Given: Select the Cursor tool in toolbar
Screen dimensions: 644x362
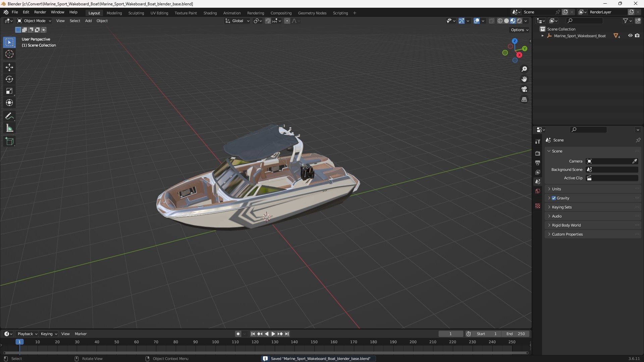Looking at the screenshot, I should [9, 54].
